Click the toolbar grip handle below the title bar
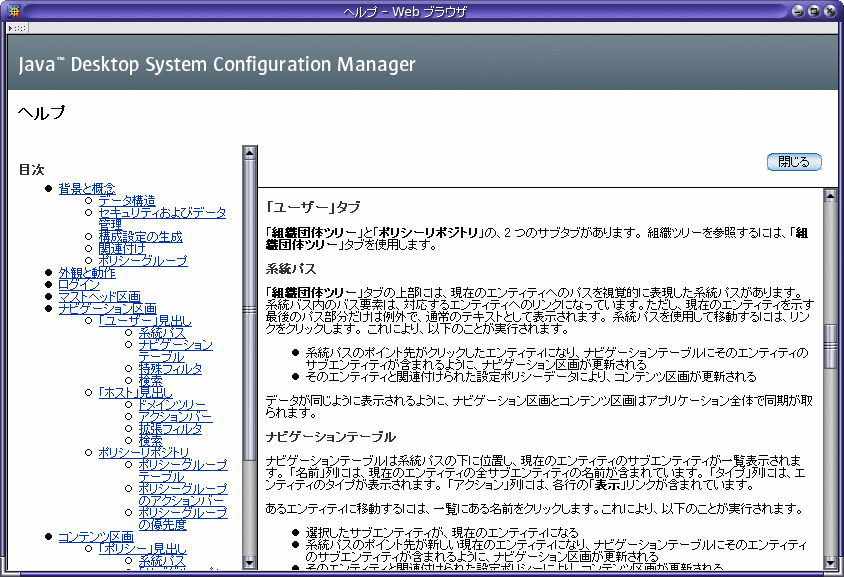844x577 pixels. 17,28
